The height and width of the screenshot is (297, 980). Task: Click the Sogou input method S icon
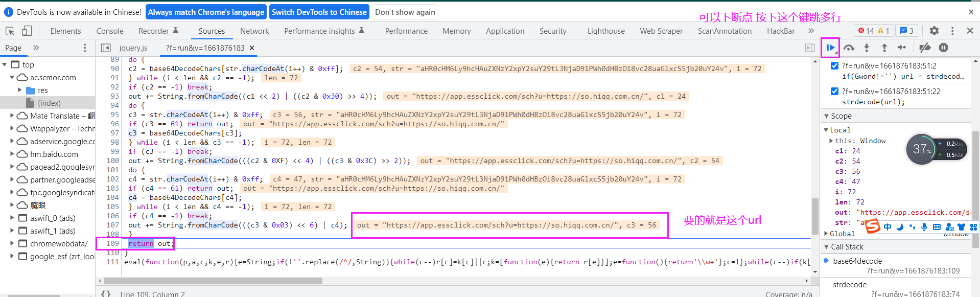click(873, 226)
